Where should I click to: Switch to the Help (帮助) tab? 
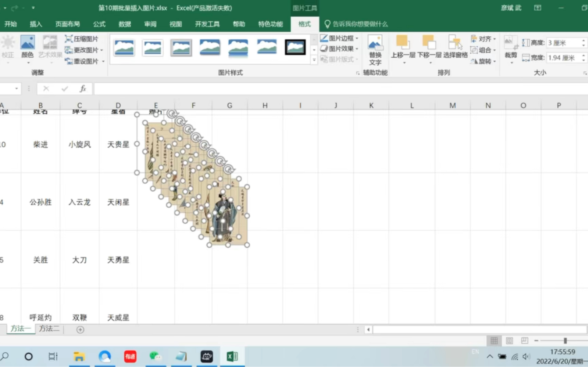click(239, 24)
